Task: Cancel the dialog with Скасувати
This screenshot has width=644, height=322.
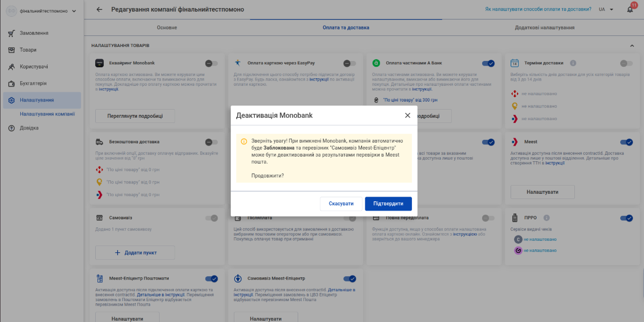Action: tap(341, 204)
